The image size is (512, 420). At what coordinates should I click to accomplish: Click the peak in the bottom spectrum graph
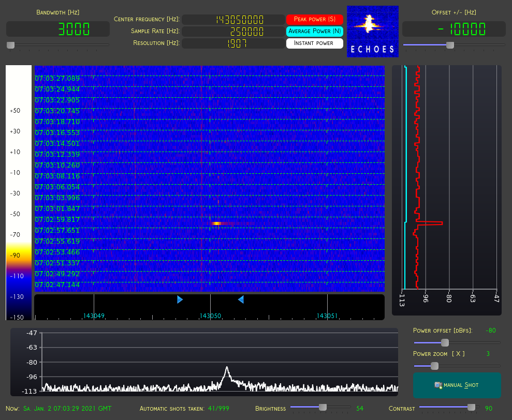(227, 368)
